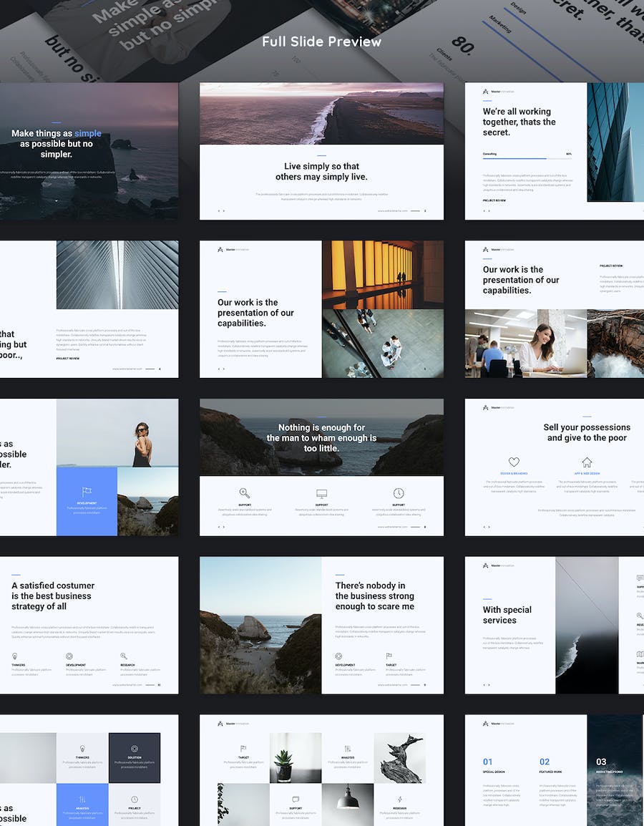Click the magnifier icon on the 'Nothing is enough' slide

(x=245, y=493)
